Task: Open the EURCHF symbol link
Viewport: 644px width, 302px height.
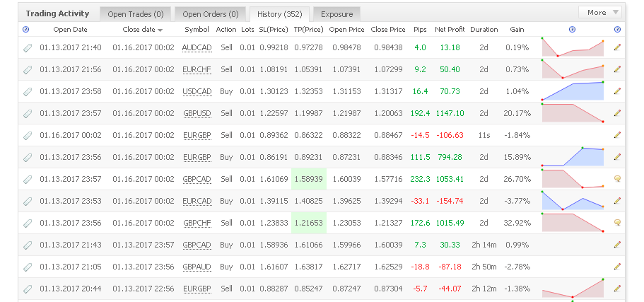Action: (197, 69)
